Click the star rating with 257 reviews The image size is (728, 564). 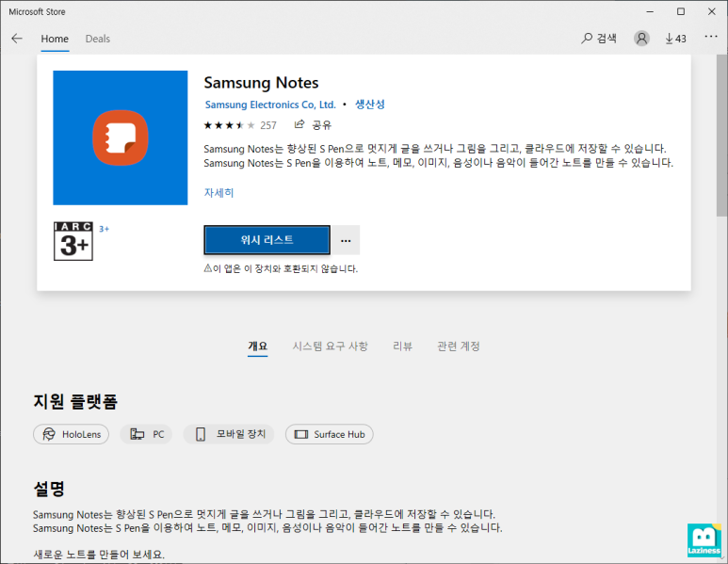pyautogui.click(x=240, y=125)
